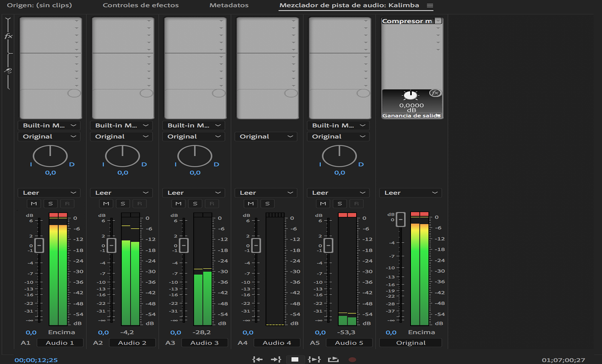Image resolution: width=602 pixels, height=364 pixels.
Task: Open Audio 1 Leer automation mode dropdown
Action: point(49,193)
